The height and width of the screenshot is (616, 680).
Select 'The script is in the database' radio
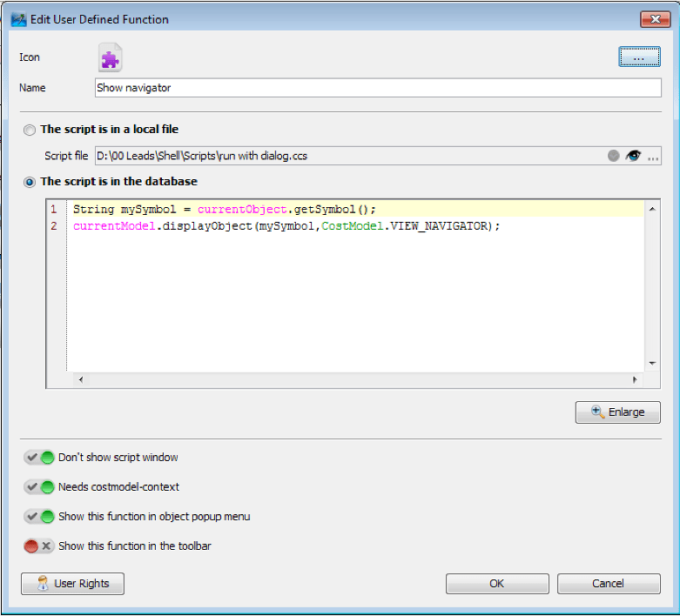pos(30,182)
